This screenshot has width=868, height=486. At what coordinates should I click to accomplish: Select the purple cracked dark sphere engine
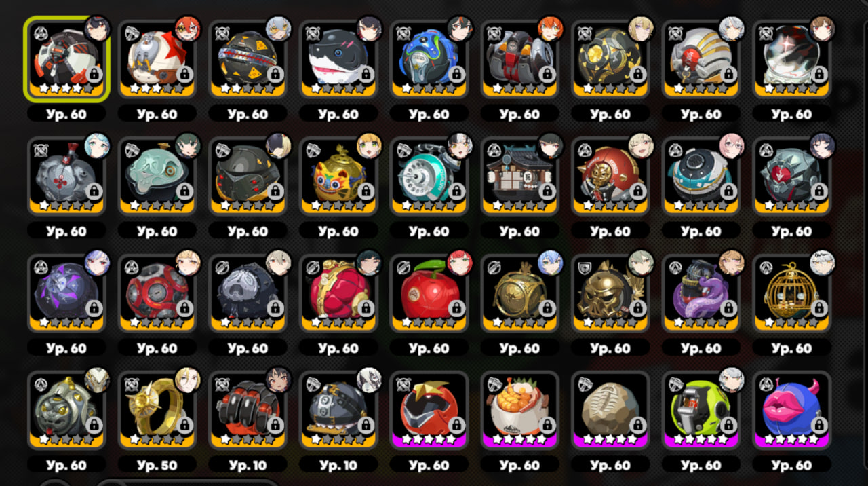(x=66, y=293)
